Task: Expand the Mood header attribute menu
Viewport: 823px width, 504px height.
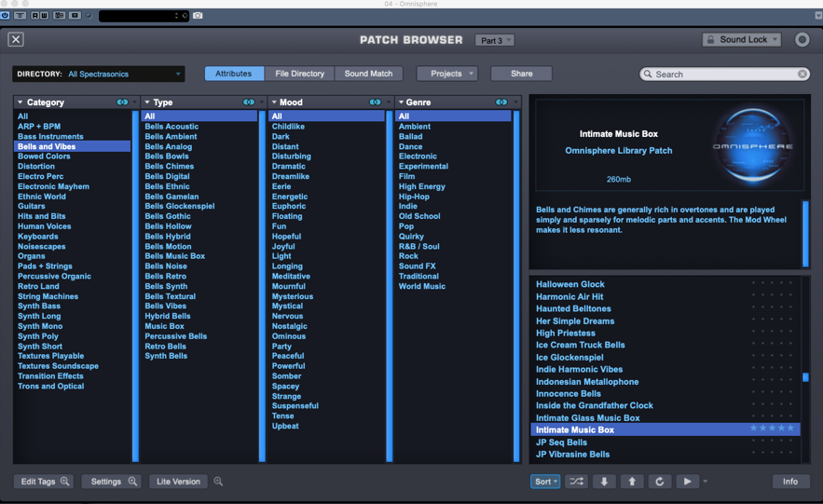Action: tap(274, 102)
